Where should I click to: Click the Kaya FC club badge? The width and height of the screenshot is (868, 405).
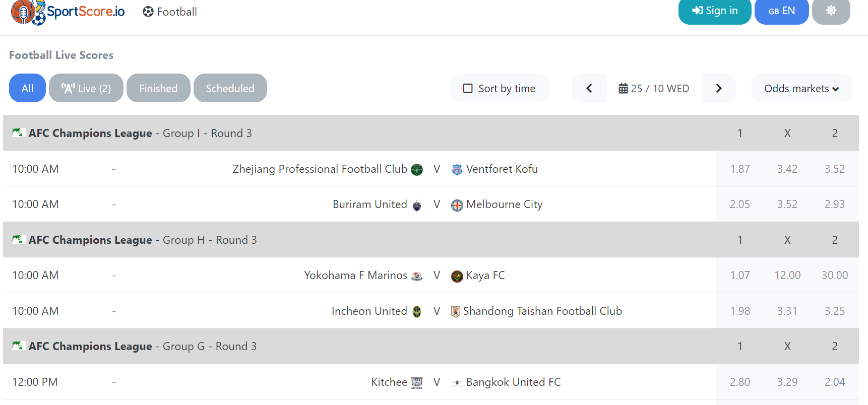pyautogui.click(x=456, y=276)
